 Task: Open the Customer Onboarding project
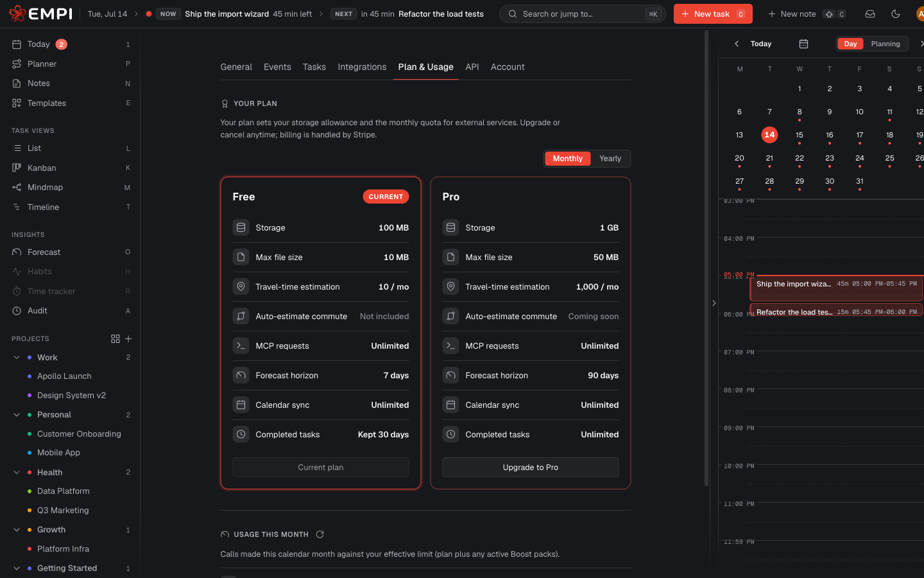point(79,434)
